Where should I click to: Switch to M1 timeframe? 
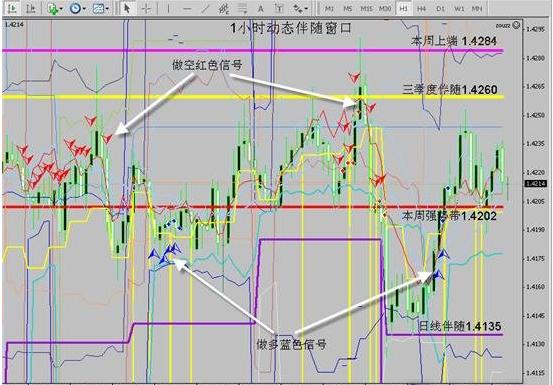tap(329, 9)
